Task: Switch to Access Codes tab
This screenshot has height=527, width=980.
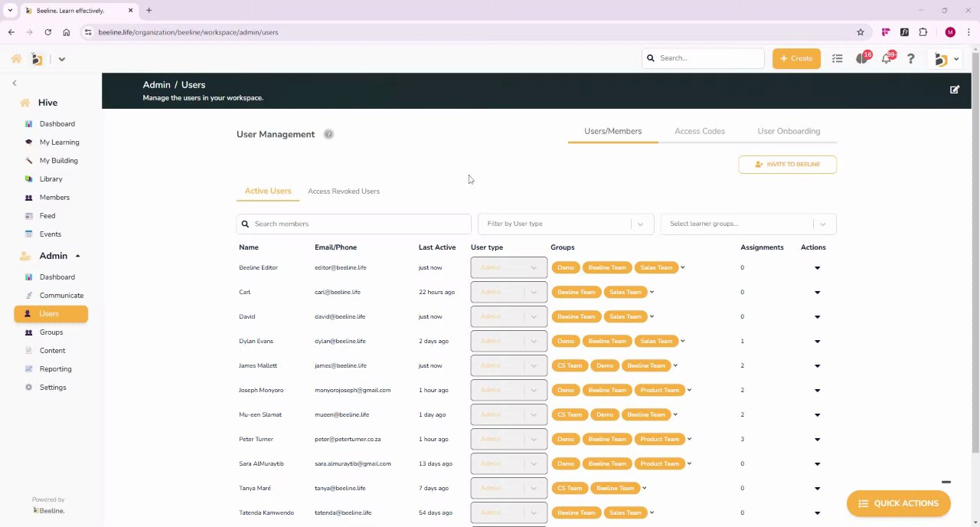Action: [700, 131]
